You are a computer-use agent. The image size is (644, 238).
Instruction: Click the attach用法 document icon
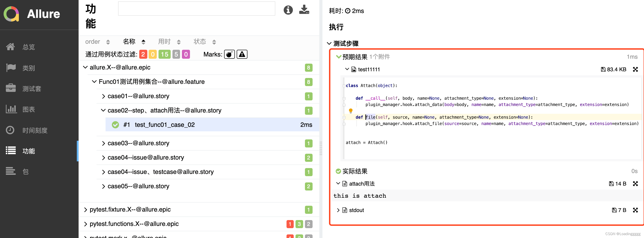344,184
